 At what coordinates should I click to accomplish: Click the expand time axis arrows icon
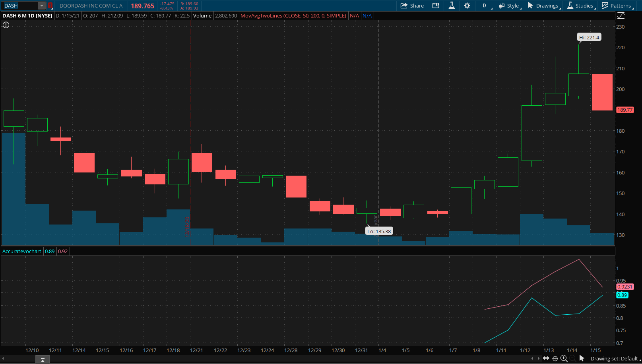pyautogui.click(x=546, y=358)
